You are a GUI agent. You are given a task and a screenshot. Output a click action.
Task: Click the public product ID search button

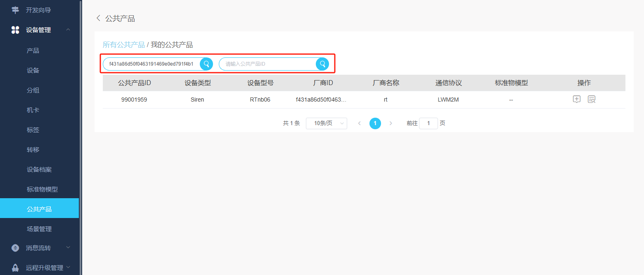tap(322, 64)
